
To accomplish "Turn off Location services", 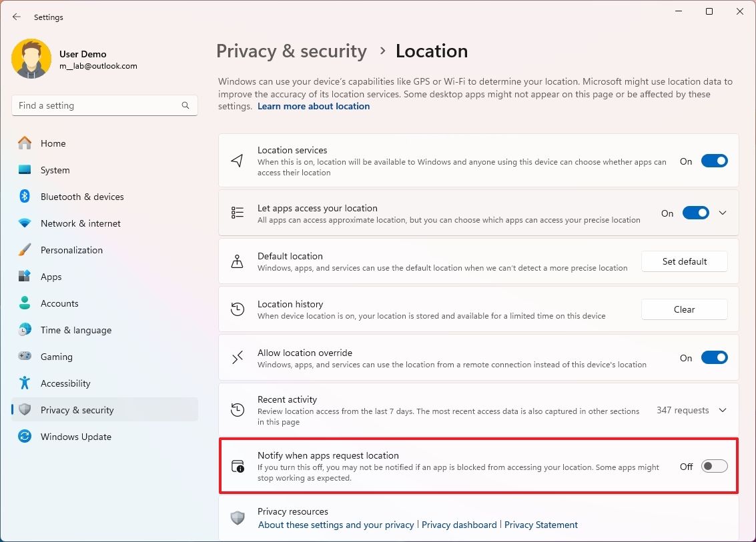I will click(x=715, y=161).
